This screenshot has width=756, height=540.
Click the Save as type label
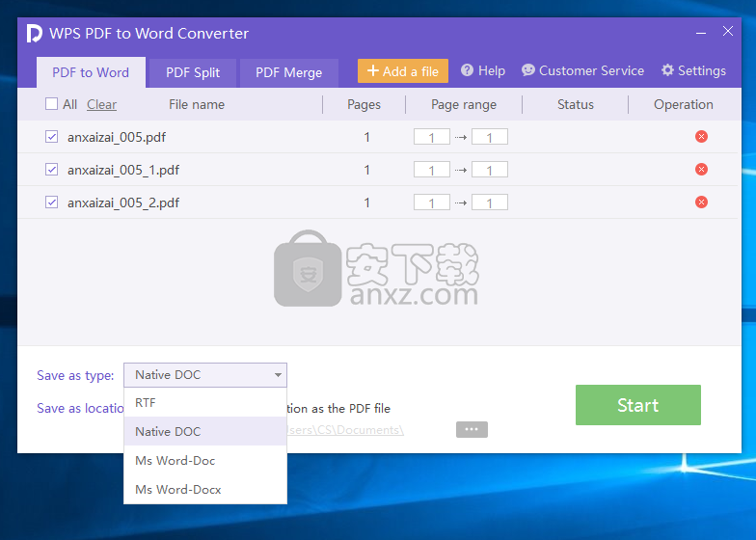coord(75,376)
